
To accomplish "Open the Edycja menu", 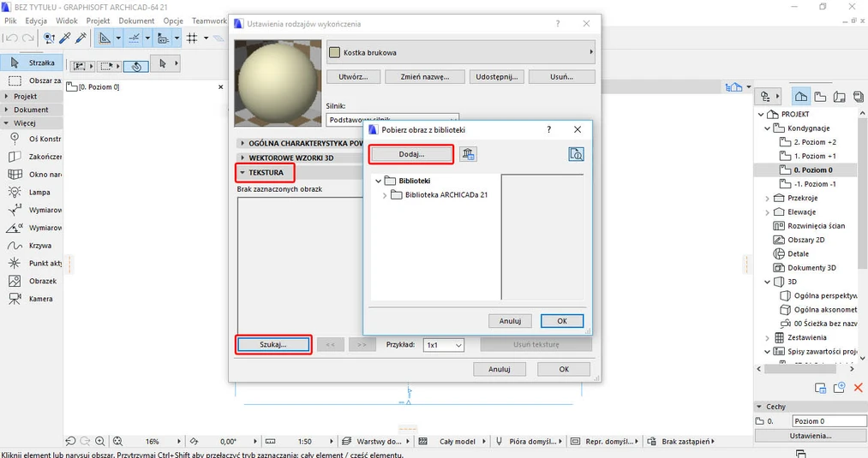I will (x=36, y=21).
